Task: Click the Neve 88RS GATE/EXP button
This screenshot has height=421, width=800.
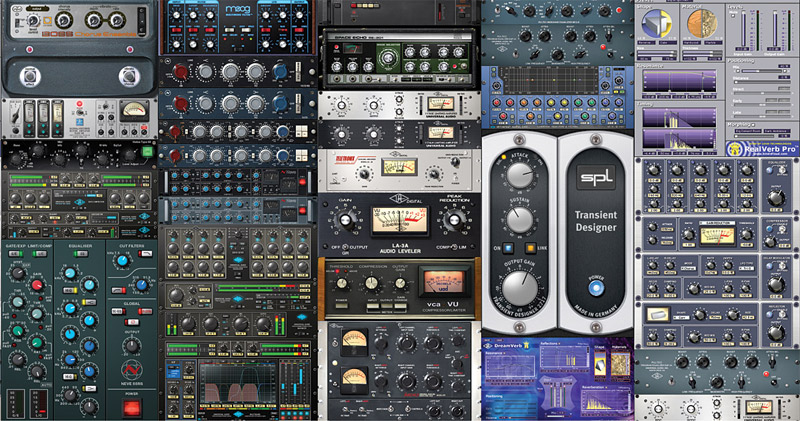Action: click(14, 254)
